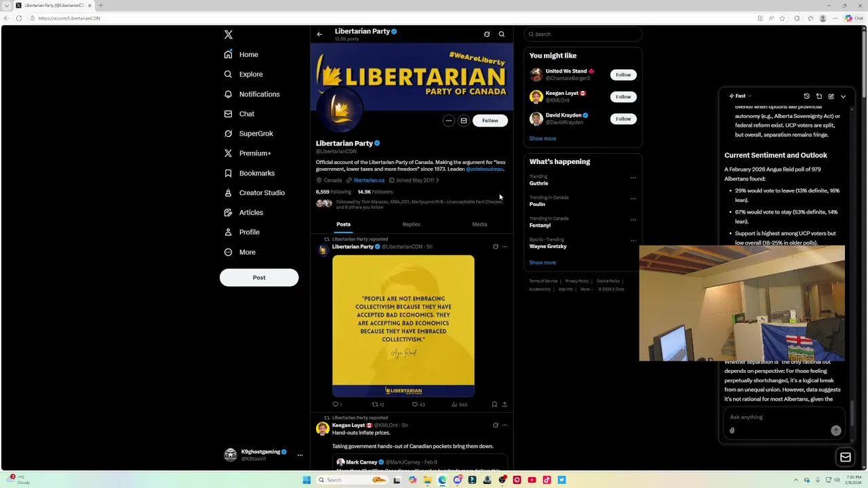Click the reply icon on the Ayn Rand post

point(335,405)
